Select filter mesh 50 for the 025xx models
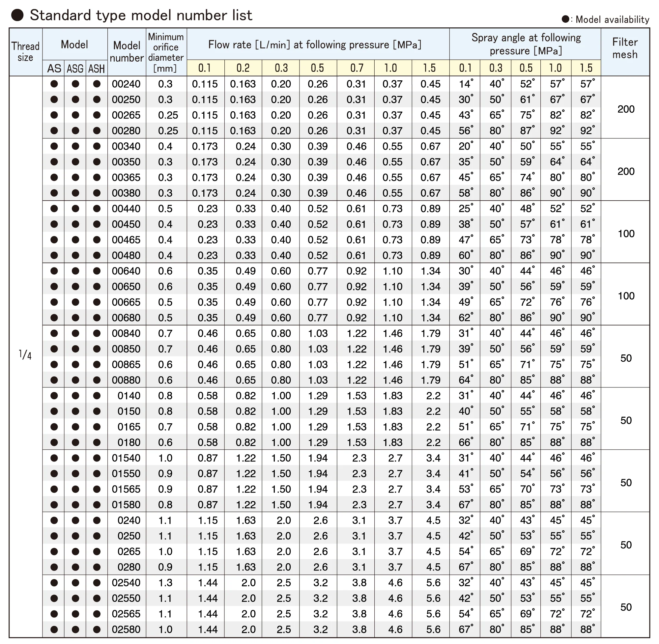The height and width of the screenshot is (644, 659). [x=626, y=607]
